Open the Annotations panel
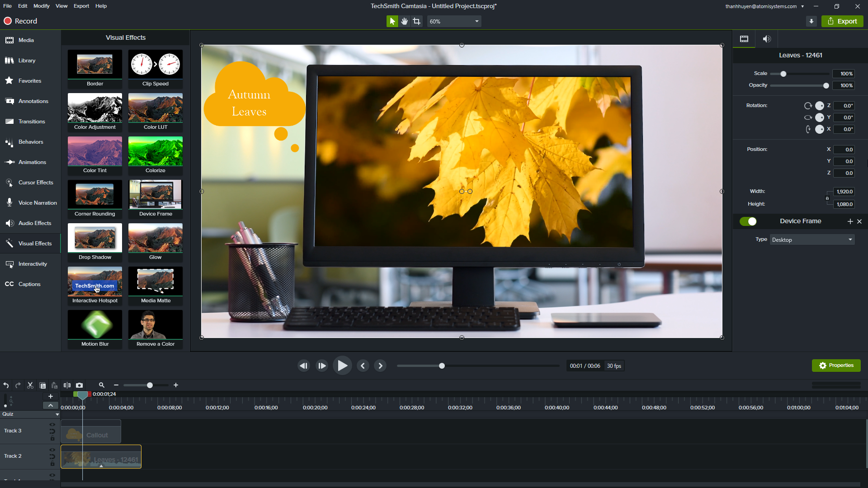The image size is (868, 488). point(30,101)
